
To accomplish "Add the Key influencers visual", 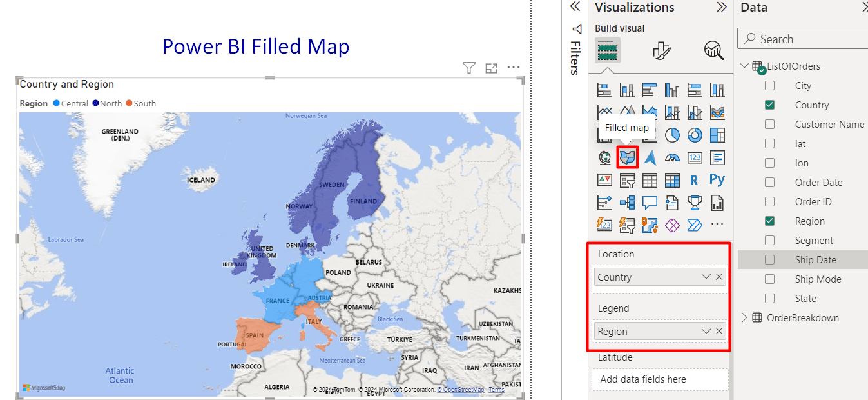I will [x=604, y=203].
